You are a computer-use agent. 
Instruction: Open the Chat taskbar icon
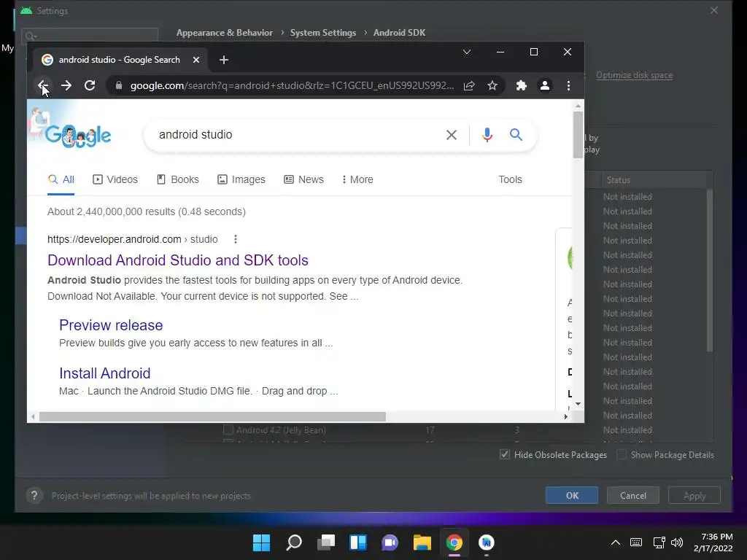[390, 542]
